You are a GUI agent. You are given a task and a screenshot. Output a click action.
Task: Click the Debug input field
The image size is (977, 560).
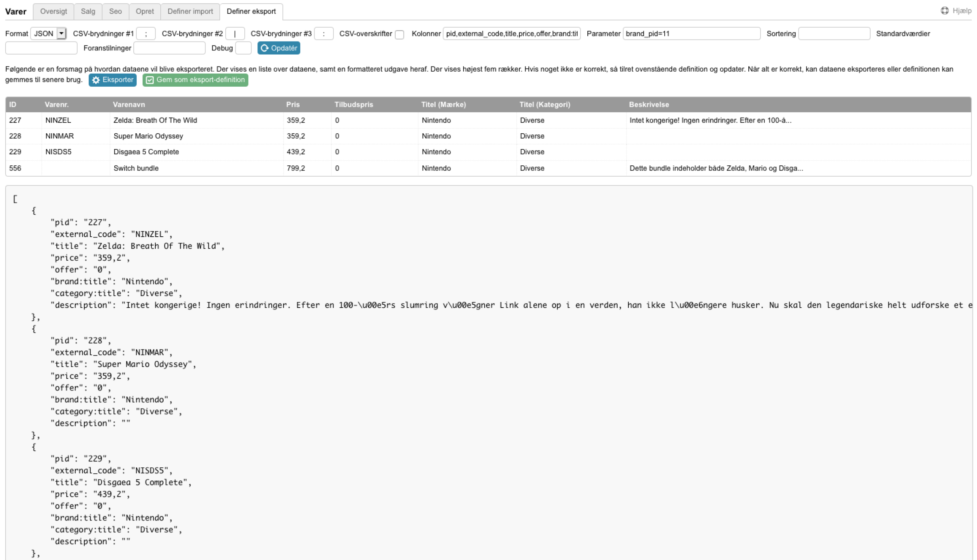243,48
